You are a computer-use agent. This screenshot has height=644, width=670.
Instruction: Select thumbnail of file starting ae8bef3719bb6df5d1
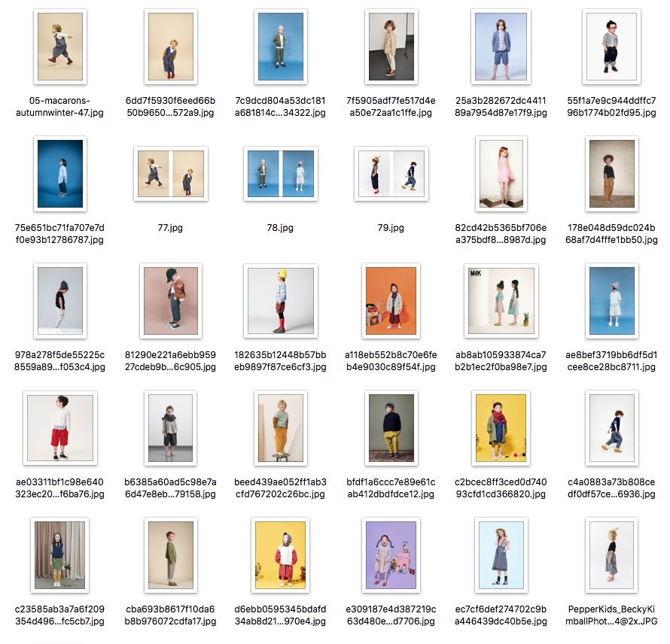[611, 301]
